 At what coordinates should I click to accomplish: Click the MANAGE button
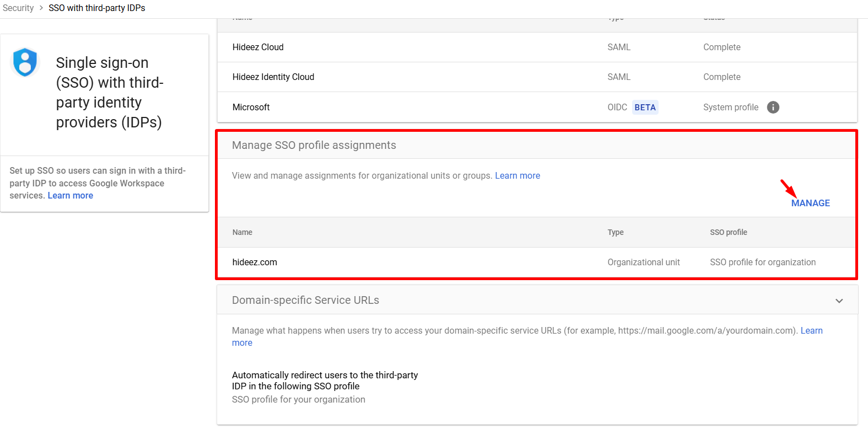[x=810, y=203]
